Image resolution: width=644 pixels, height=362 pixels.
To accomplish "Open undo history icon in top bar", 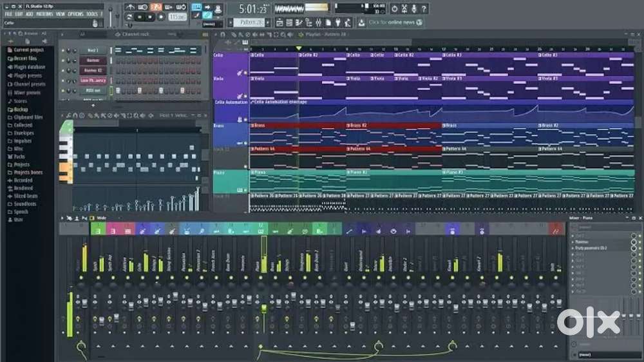I will 395,8.
